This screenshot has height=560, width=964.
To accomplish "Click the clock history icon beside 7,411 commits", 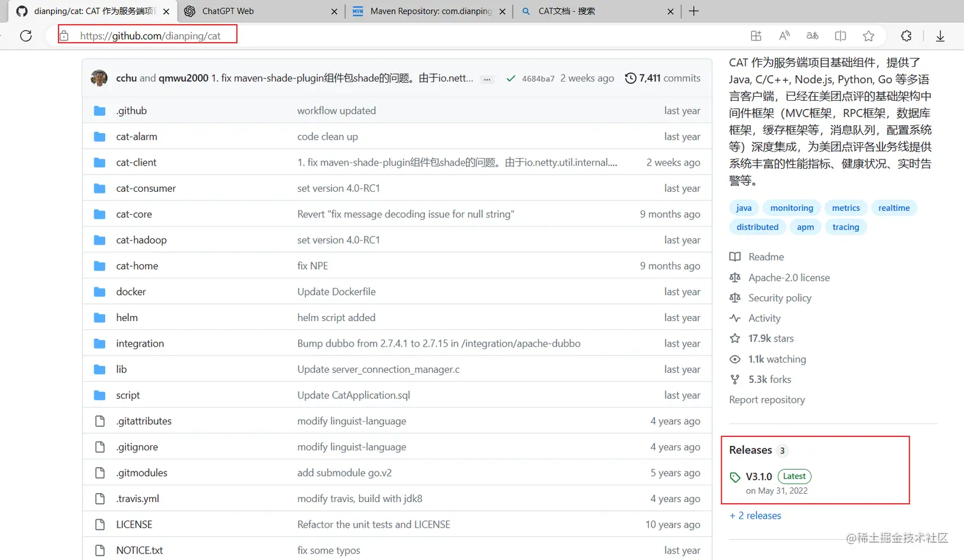I will 631,78.
